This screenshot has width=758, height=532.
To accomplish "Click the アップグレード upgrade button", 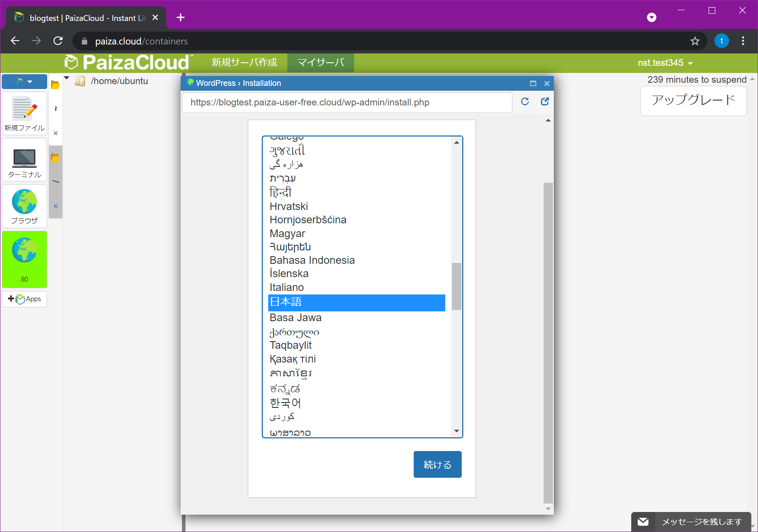I will 693,101.
